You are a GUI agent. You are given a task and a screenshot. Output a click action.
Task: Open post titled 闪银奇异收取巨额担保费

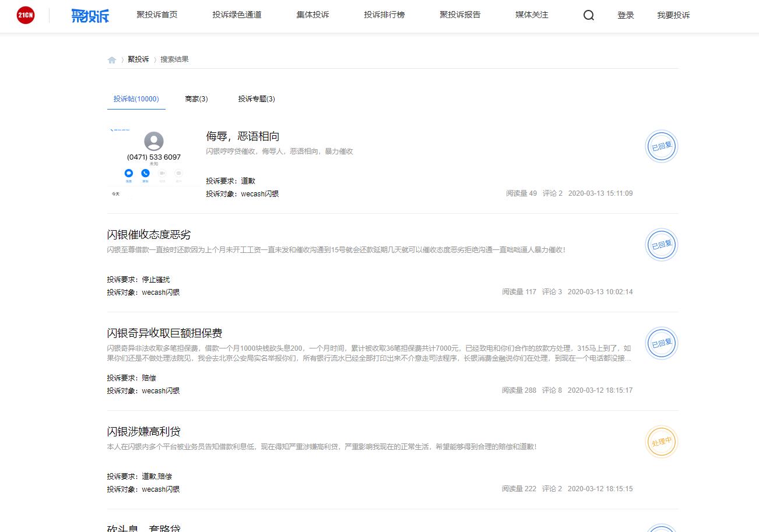pos(164,333)
